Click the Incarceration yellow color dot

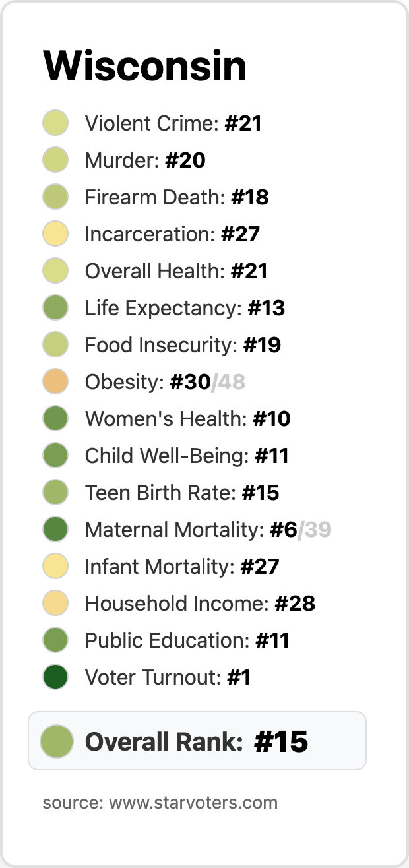click(x=55, y=234)
